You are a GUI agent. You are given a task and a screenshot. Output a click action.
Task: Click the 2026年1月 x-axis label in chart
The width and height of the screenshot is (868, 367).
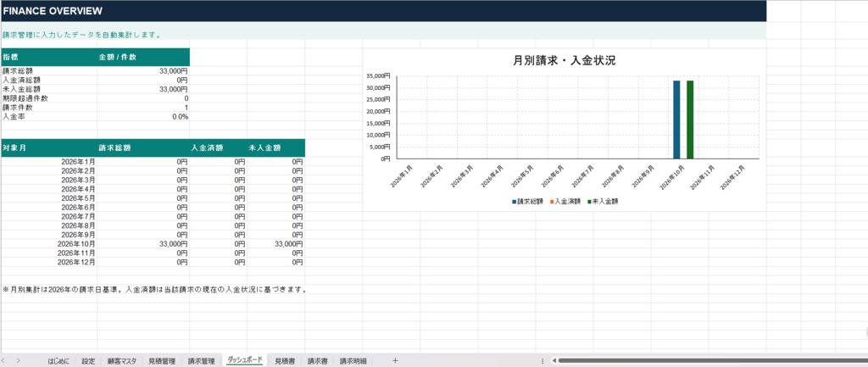402,175
